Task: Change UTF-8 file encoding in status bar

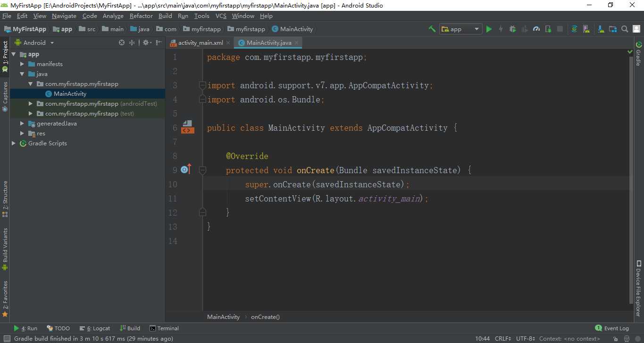Action: [x=526, y=339]
